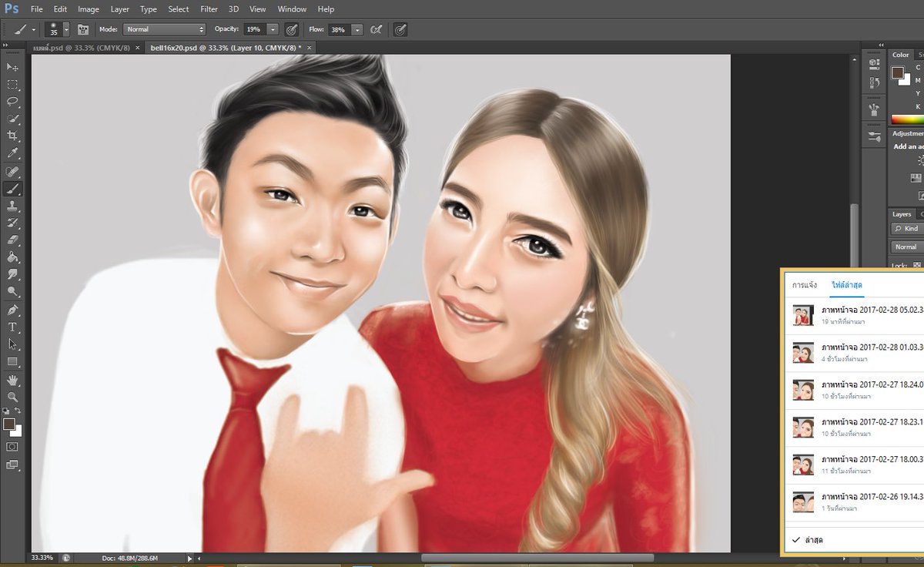Open the File menu
The width and height of the screenshot is (924, 567).
tap(36, 9)
